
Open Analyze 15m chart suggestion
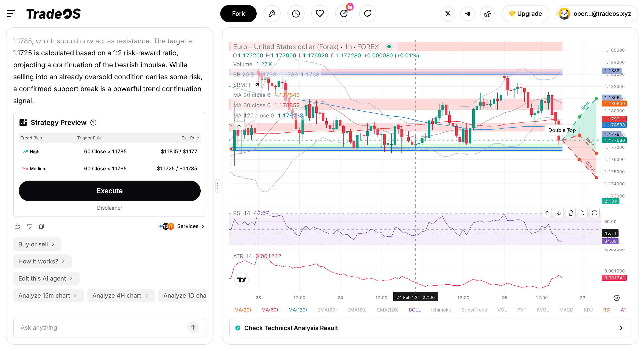click(x=48, y=296)
